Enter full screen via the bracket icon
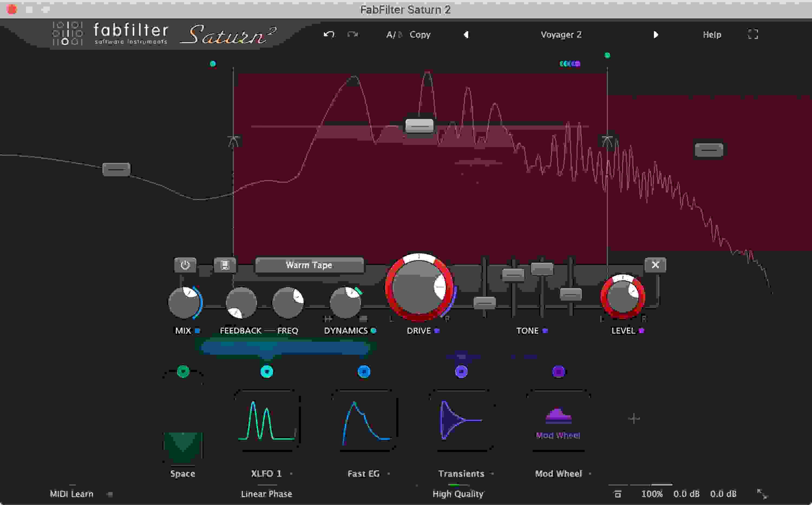The height and width of the screenshot is (505, 812). coord(753,34)
